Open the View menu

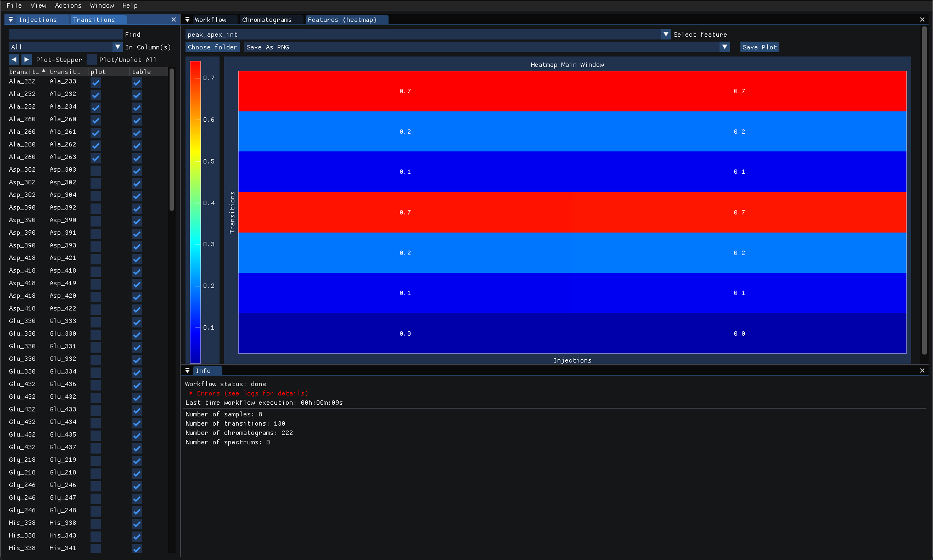(x=38, y=5)
